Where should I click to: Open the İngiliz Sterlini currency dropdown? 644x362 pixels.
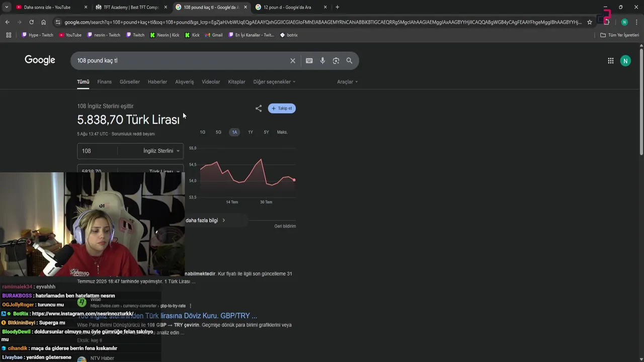161,151
